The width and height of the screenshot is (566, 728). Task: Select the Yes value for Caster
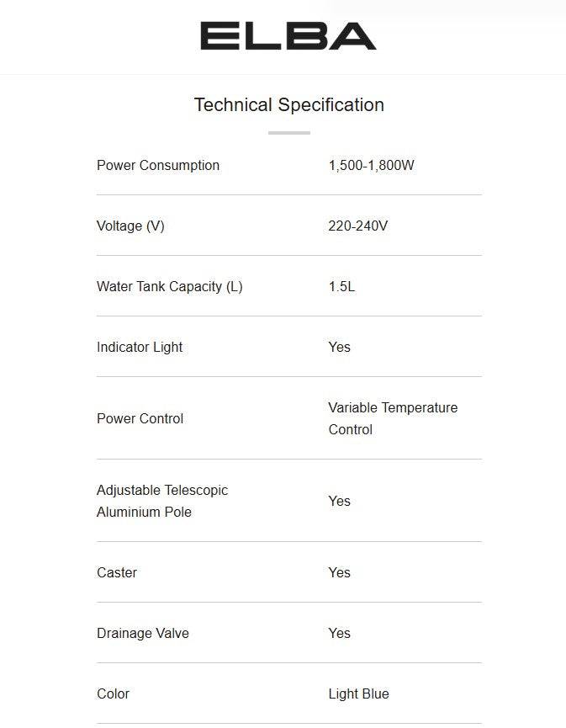coord(339,573)
